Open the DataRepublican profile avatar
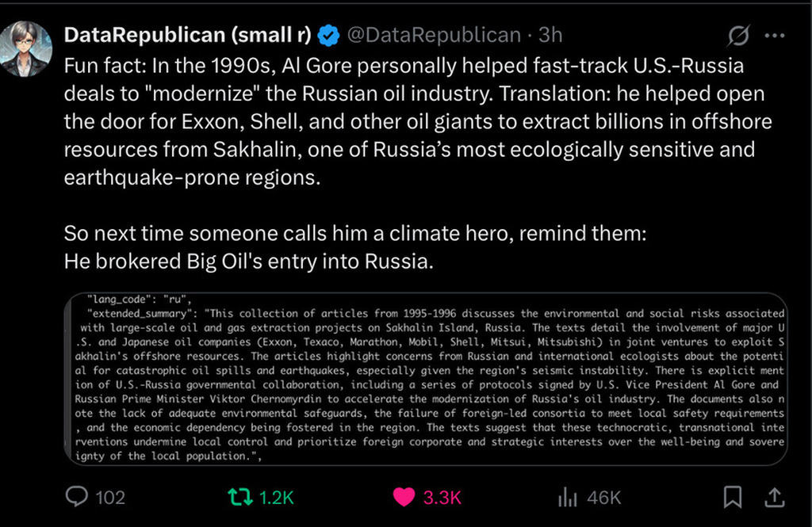 pos(26,49)
